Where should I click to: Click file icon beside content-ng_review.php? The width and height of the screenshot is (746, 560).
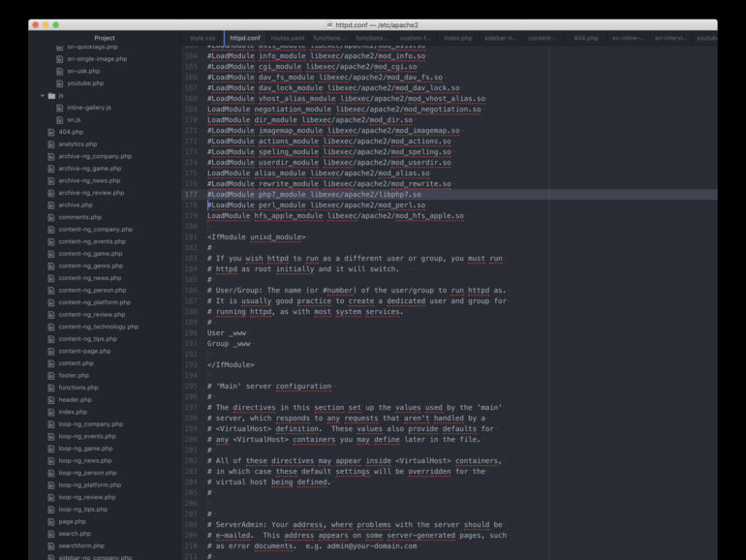click(x=51, y=315)
